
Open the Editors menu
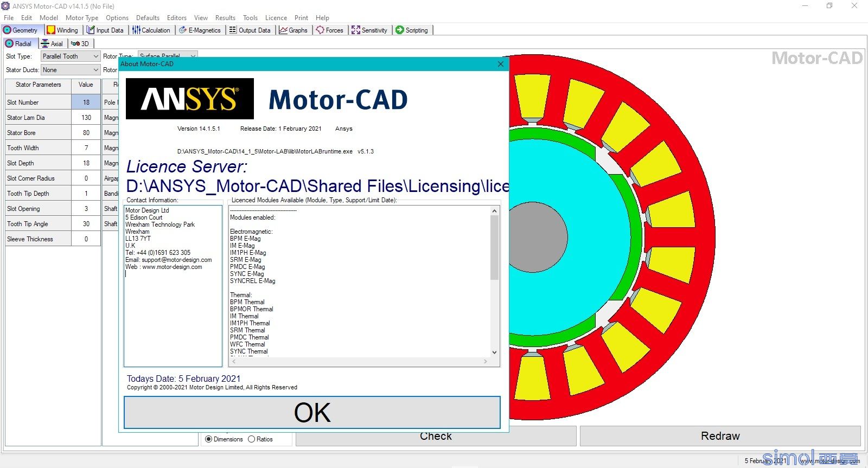[x=177, y=18]
